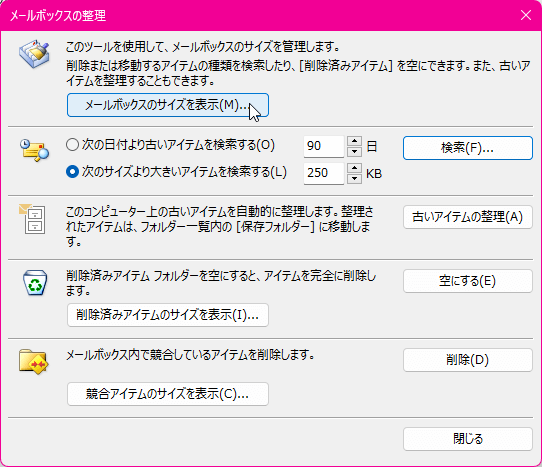Click the mailbox cleanup broom icon

tap(34, 54)
